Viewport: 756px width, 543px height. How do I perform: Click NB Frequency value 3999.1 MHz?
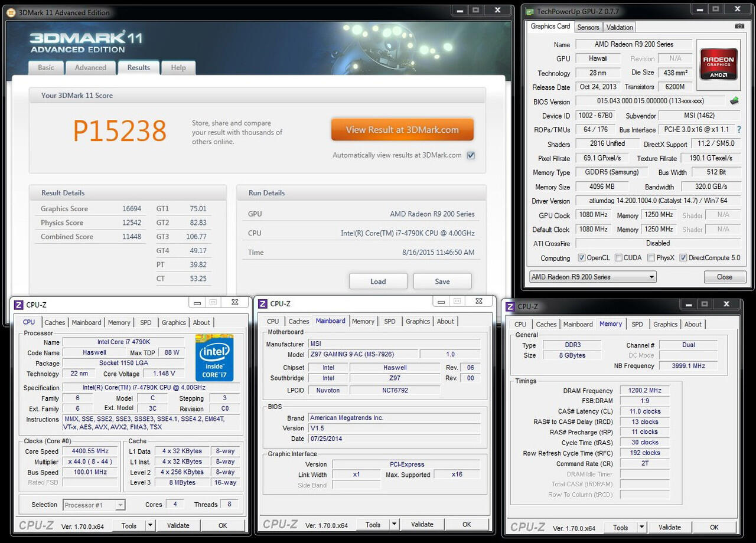tap(688, 366)
